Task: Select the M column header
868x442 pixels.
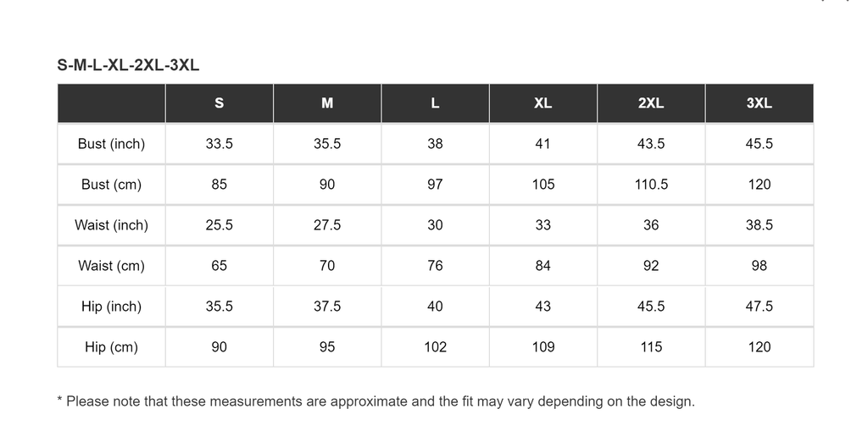Action: [327, 103]
